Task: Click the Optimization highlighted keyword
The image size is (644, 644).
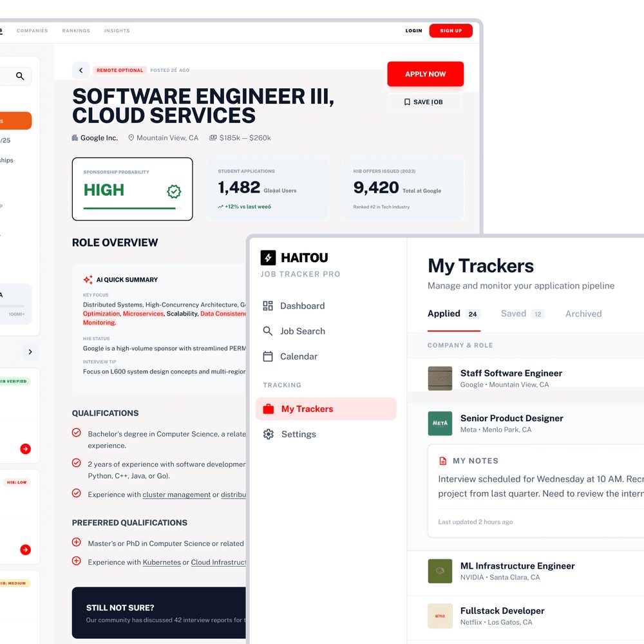Action: pyautogui.click(x=102, y=314)
